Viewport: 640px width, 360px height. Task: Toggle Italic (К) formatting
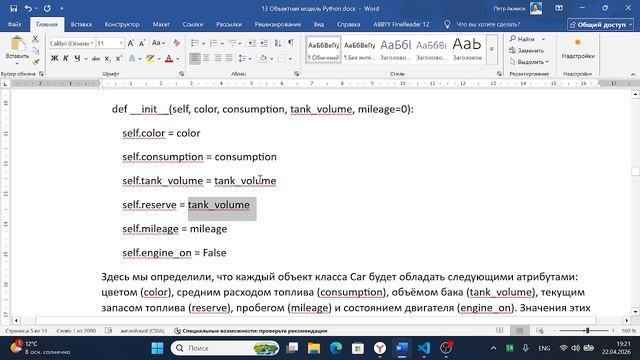click(66, 59)
